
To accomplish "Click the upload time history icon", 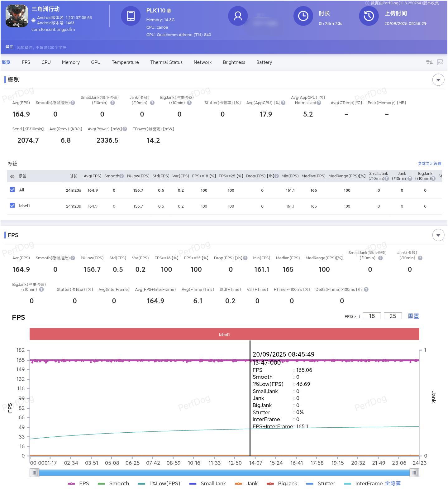I will (369, 16).
